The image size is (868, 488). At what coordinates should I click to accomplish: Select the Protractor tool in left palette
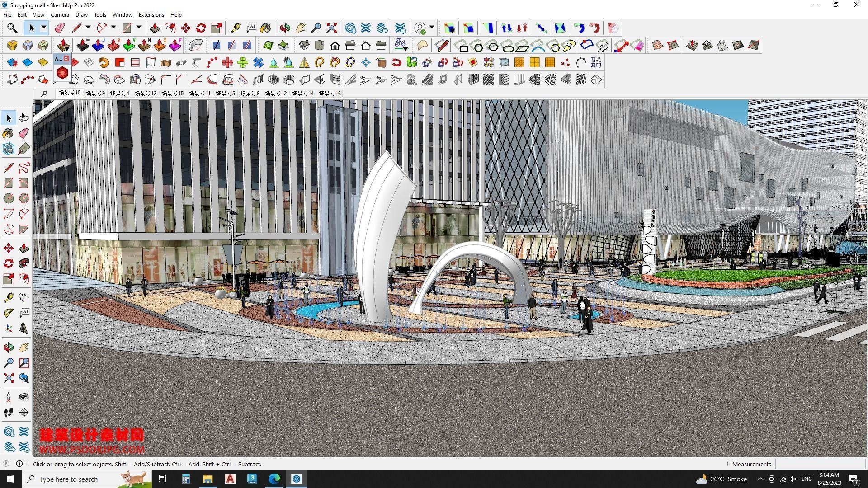(9, 313)
